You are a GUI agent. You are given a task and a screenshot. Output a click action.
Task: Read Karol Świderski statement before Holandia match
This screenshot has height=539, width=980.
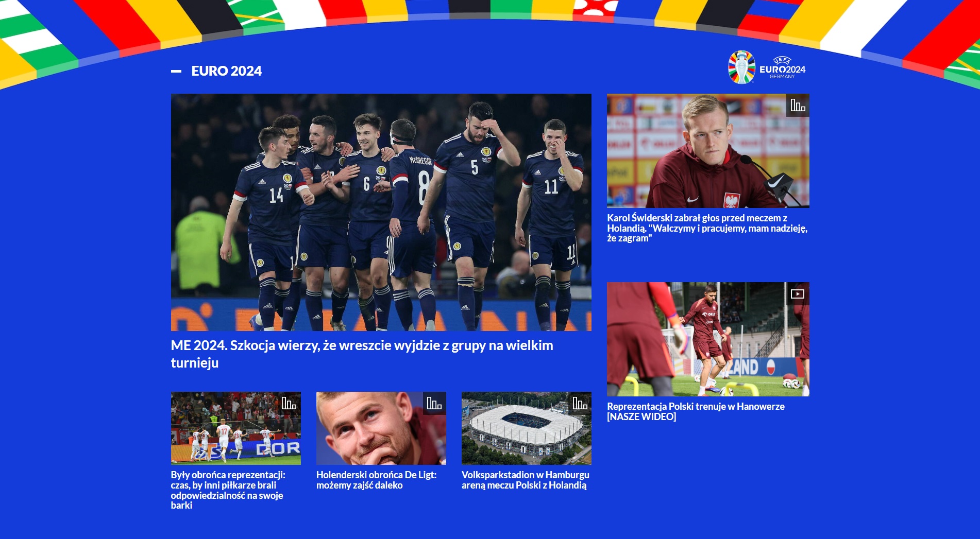pos(707,228)
